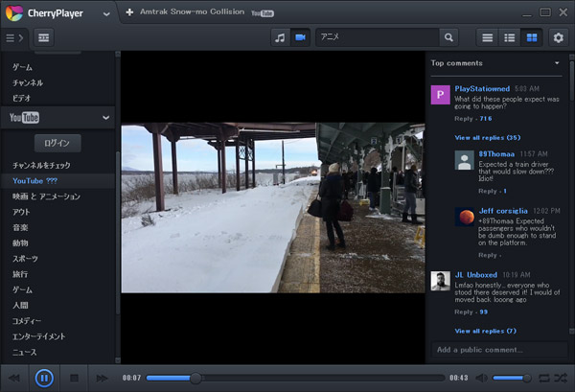
Task: Open the Top comments sort dropdown
Action: tap(557, 63)
